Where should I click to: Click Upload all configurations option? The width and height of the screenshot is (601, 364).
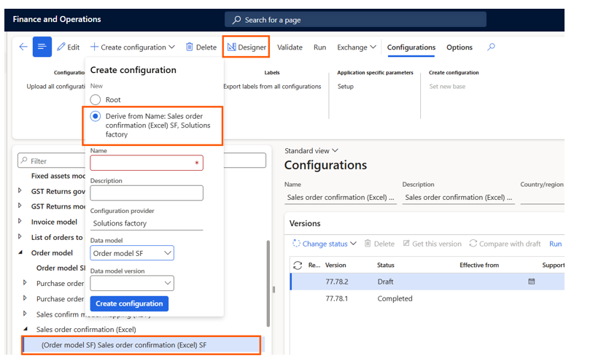click(56, 87)
